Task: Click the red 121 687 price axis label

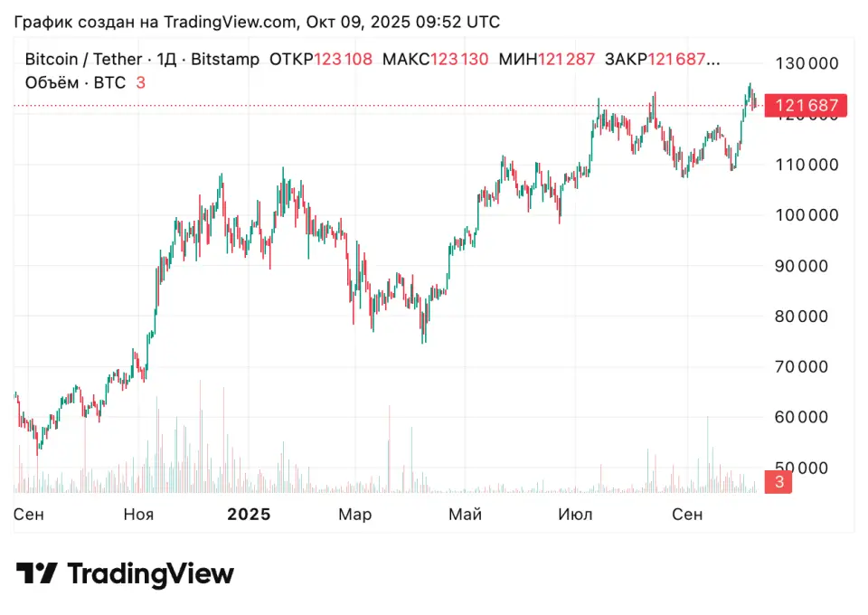Action: [807, 106]
